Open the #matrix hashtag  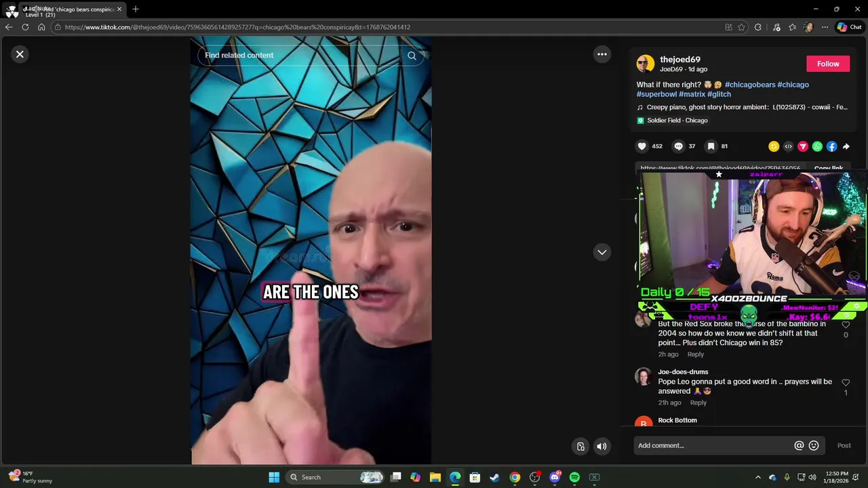click(x=692, y=94)
